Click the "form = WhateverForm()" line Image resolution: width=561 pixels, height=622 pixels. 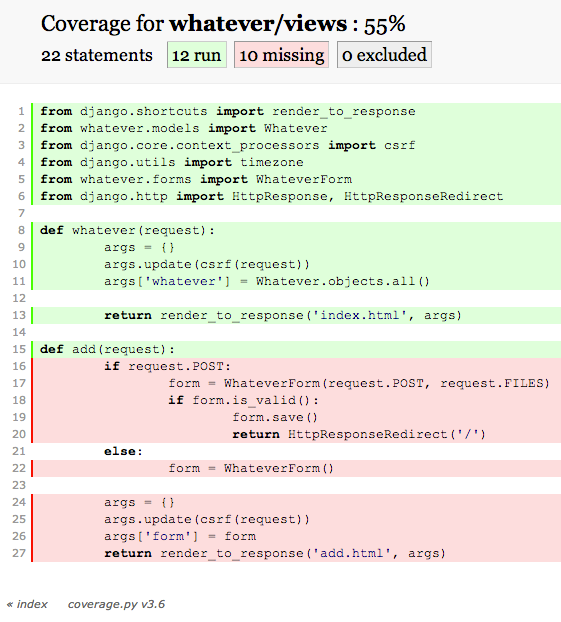pos(296,468)
